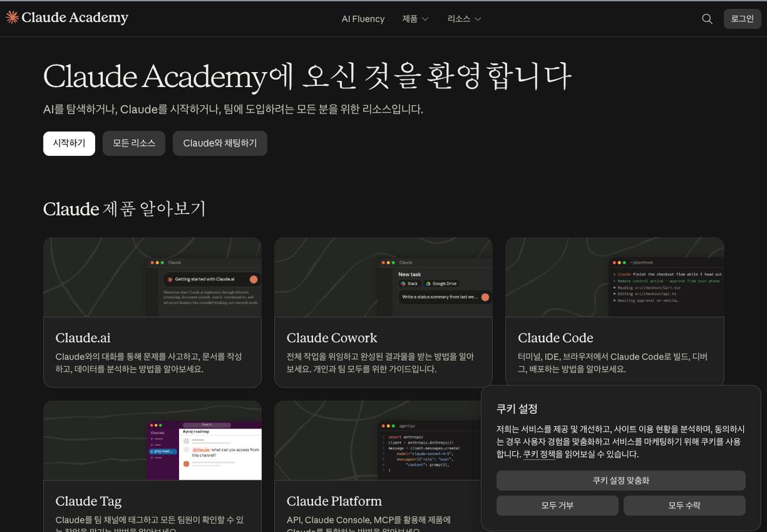The height and width of the screenshot is (532, 767).
Task: Click the Claude Academy starburst logo icon
Action: [12, 17]
